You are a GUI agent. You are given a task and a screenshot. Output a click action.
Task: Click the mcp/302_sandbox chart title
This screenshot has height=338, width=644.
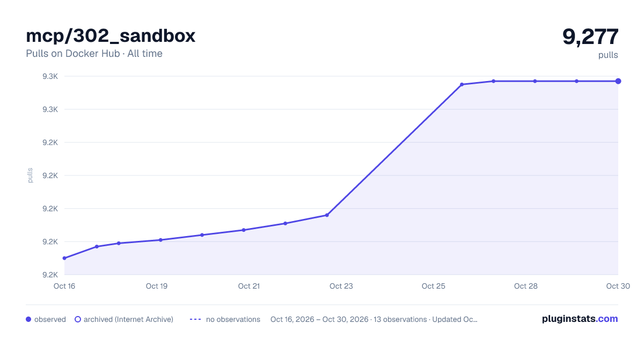(111, 36)
